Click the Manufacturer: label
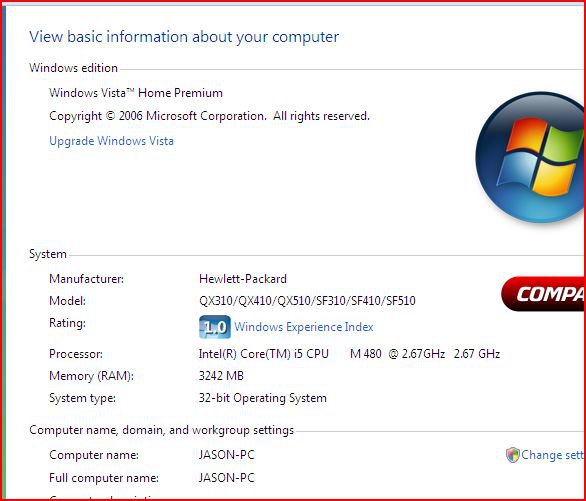The height and width of the screenshot is (501, 586). click(x=86, y=279)
